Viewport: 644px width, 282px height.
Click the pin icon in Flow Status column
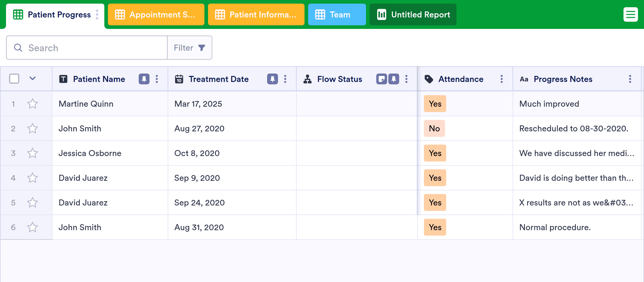pos(394,79)
